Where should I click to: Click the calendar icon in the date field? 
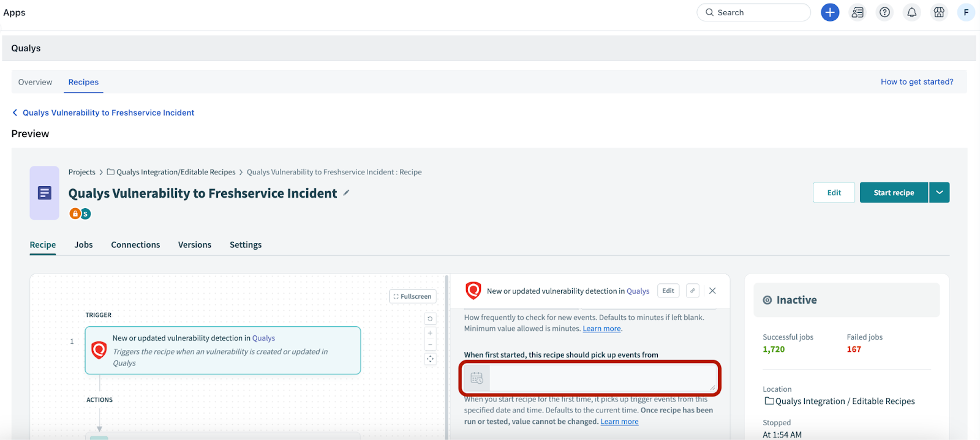click(477, 379)
